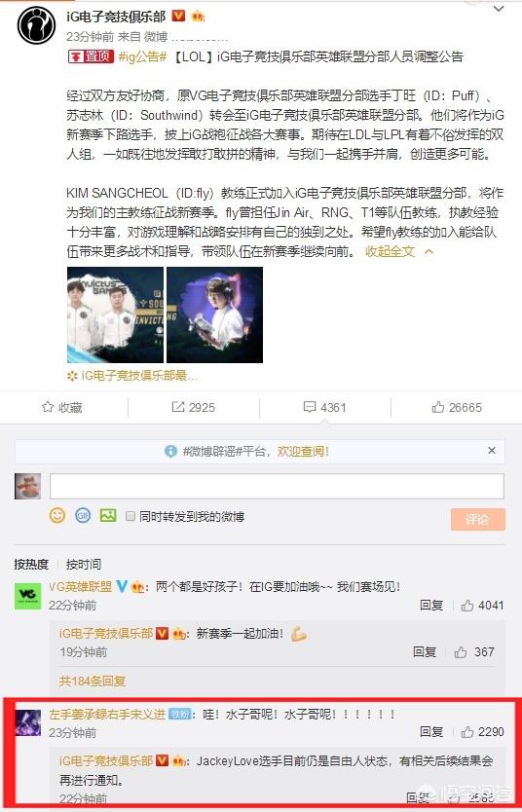Image resolution: width=522 pixels, height=812 pixels.
Task: Focus the comment input box
Action: point(277,486)
